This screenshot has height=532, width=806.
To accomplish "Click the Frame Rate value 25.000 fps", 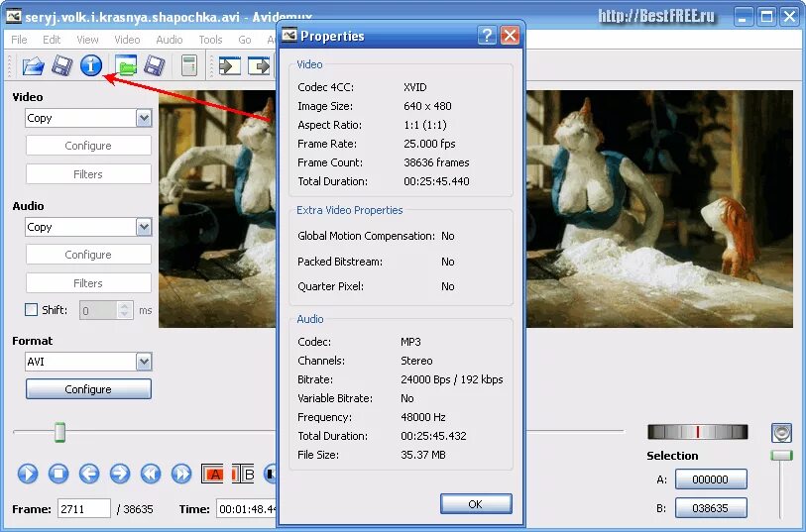I will click(429, 144).
